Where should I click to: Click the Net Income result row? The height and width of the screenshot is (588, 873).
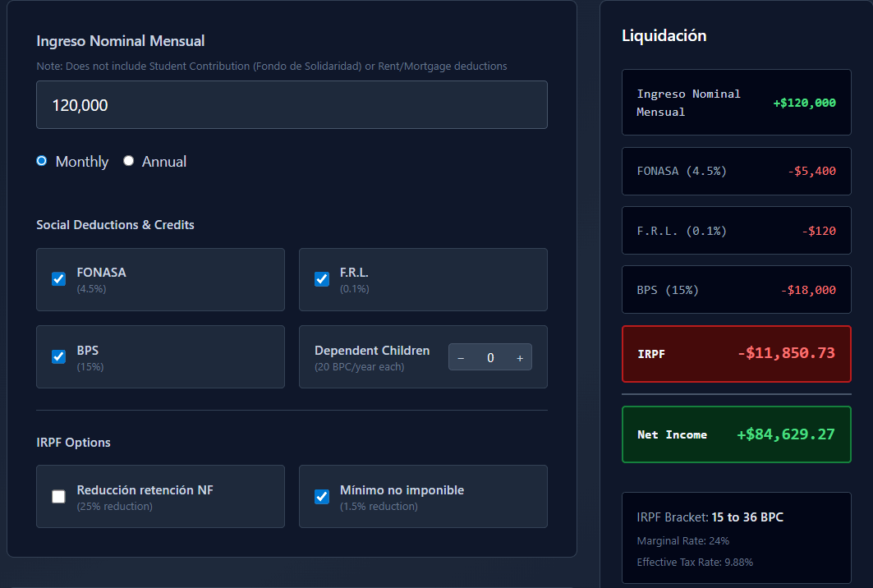click(x=736, y=434)
